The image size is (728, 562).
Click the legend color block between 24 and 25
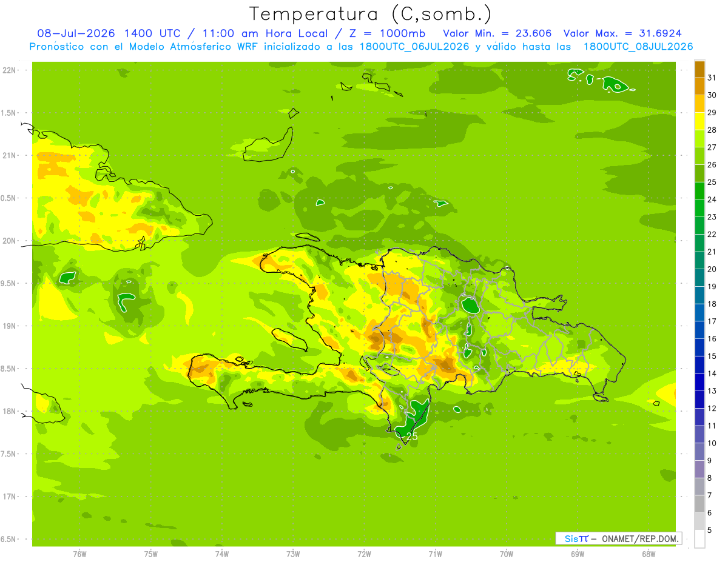[699, 191]
